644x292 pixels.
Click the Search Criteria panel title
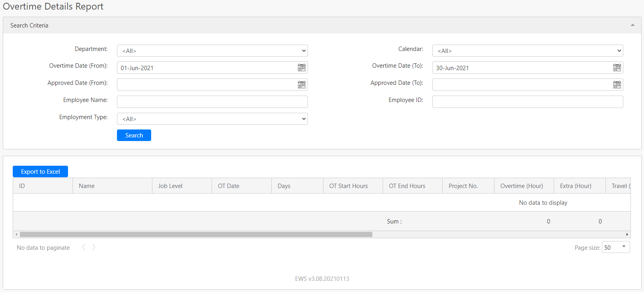pos(29,25)
